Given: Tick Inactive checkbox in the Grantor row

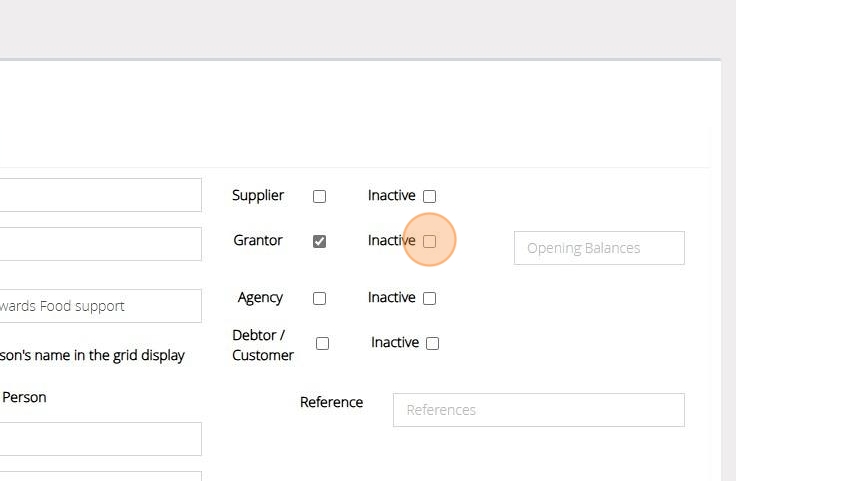Looking at the screenshot, I should tap(429, 241).
